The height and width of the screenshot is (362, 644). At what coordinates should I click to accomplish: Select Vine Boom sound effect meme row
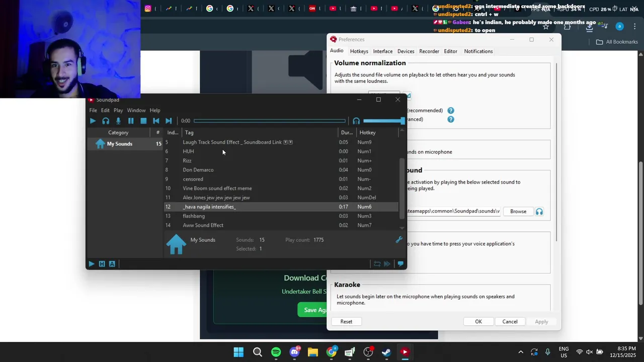point(281,188)
